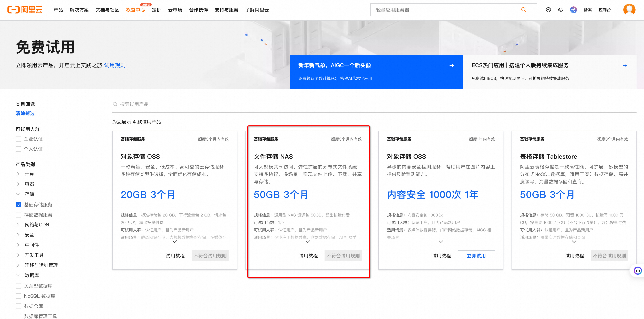Open 试用教程 for the 内容安全 card
This screenshot has height=319, width=644.
[441, 256]
